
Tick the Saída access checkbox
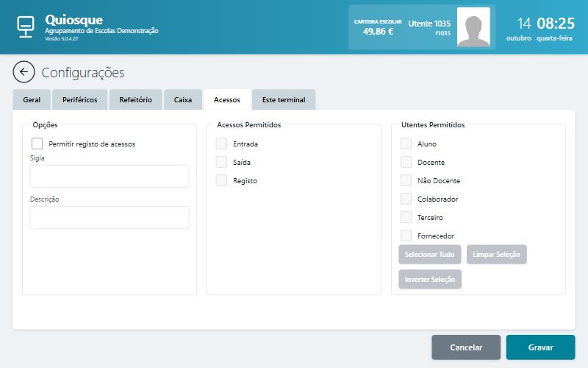pyautogui.click(x=221, y=162)
